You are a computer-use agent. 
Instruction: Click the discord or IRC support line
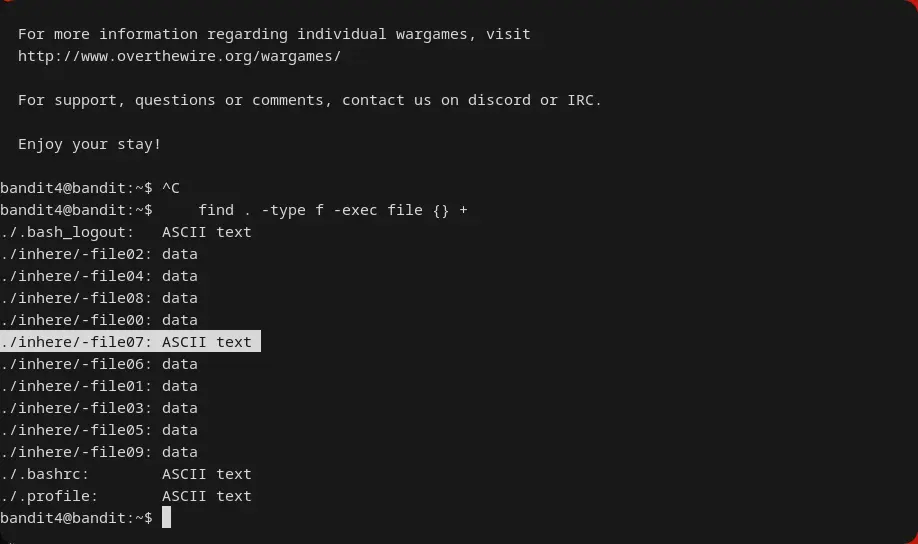tap(310, 100)
